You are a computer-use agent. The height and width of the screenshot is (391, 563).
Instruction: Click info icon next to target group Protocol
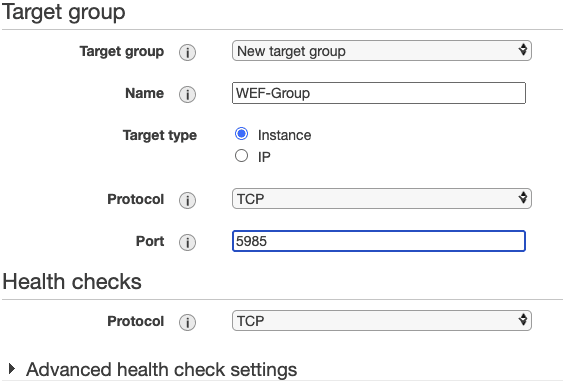(187, 200)
